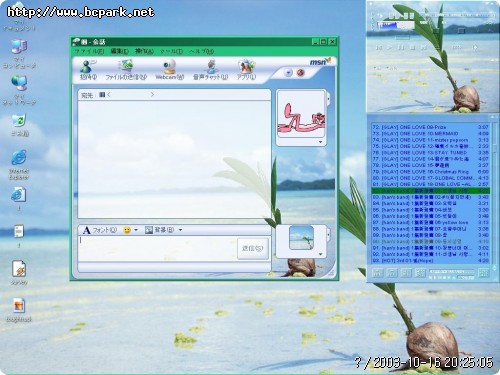
Task: Open the アプリ activities icon
Action: 246,69
